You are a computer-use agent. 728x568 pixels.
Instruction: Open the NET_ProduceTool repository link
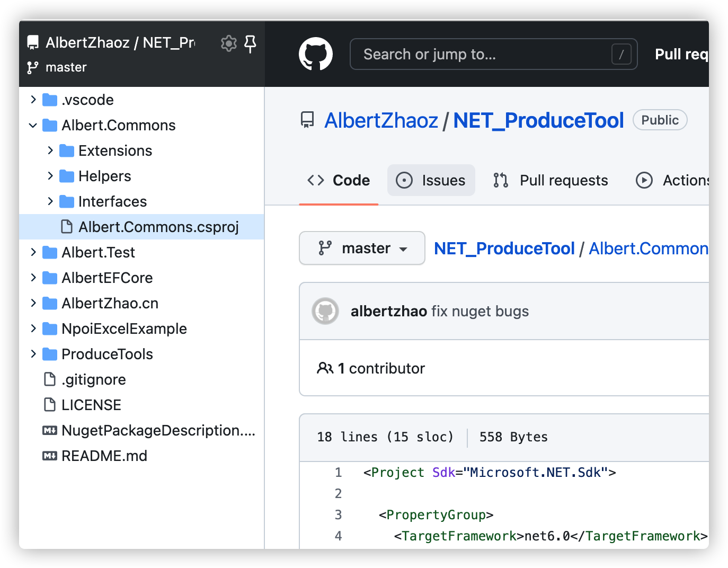538,120
